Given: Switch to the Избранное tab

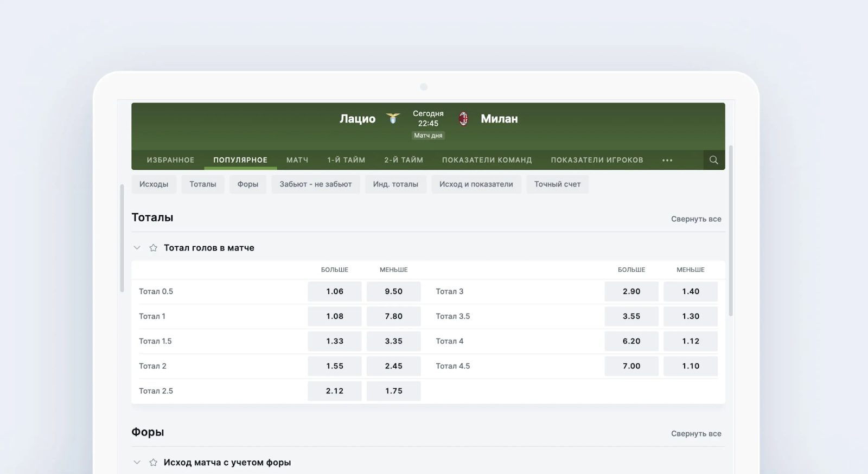Looking at the screenshot, I should [x=170, y=160].
